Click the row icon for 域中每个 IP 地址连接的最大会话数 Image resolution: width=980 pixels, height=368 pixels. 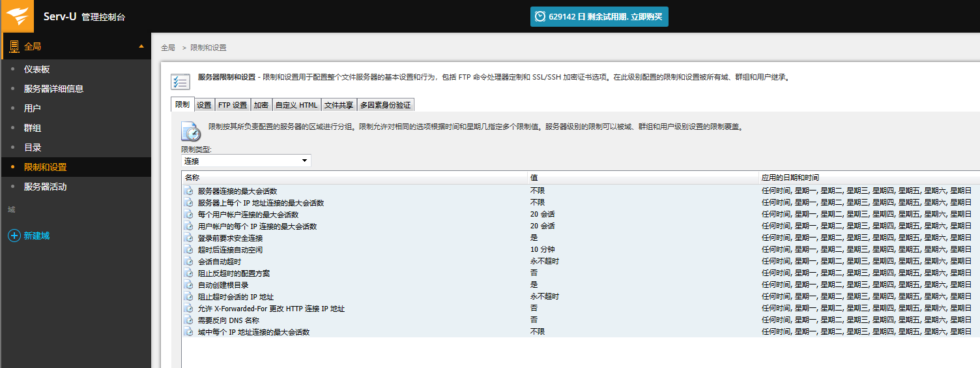click(188, 332)
